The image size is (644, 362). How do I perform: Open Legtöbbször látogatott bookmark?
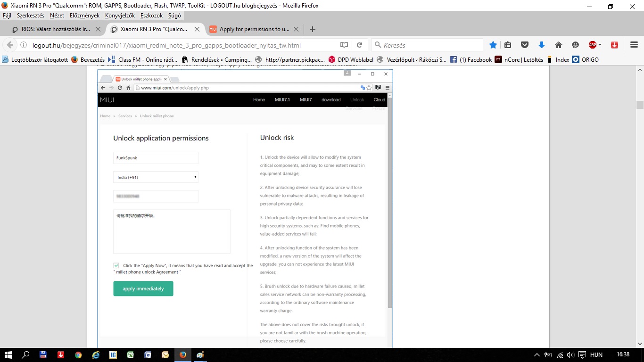[x=35, y=60]
